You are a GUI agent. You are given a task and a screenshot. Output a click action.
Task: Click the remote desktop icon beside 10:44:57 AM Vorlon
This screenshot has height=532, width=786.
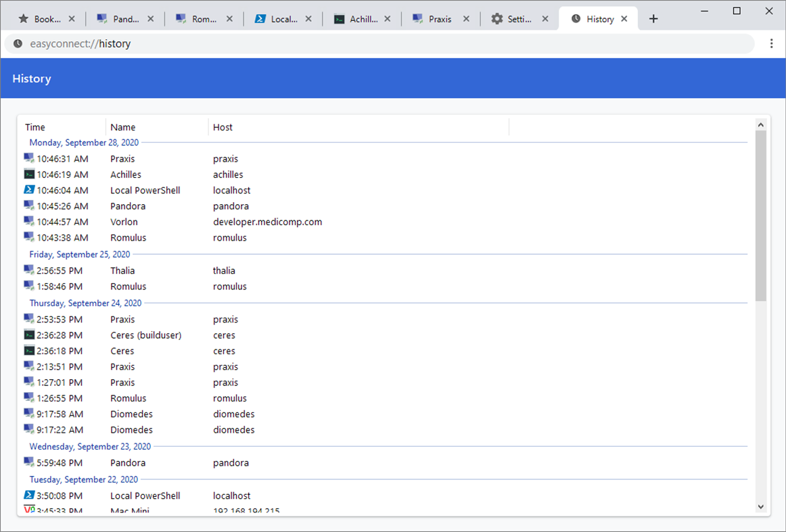29,222
